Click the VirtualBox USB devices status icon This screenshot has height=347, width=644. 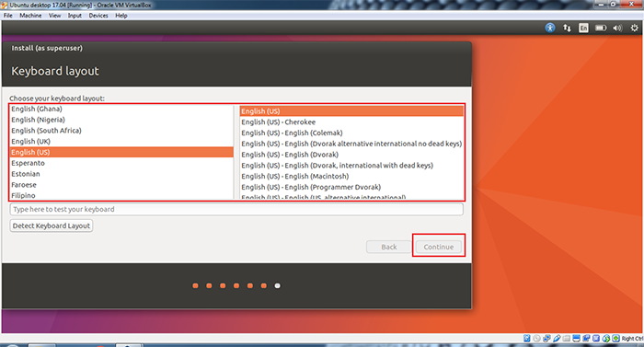click(x=557, y=339)
